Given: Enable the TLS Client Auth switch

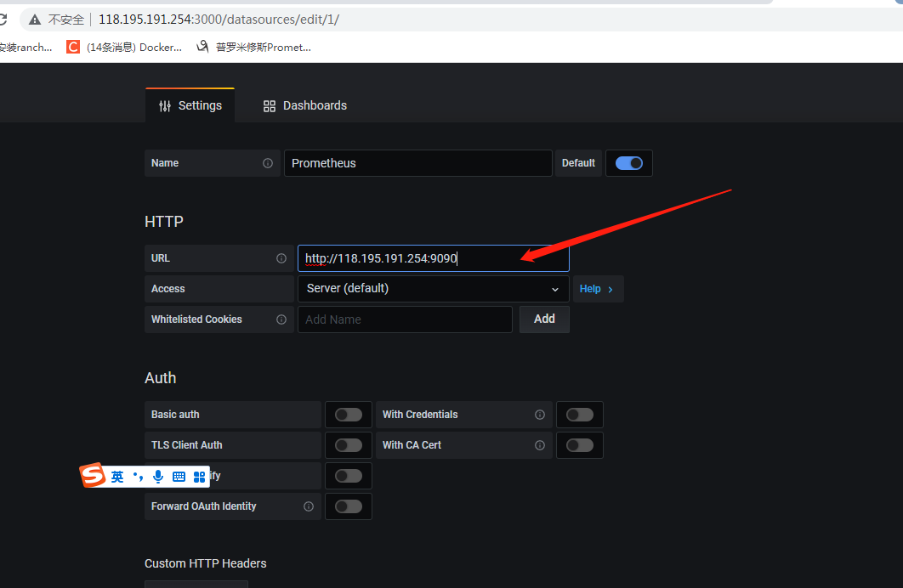Looking at the screenshot, I should (349, 445).
